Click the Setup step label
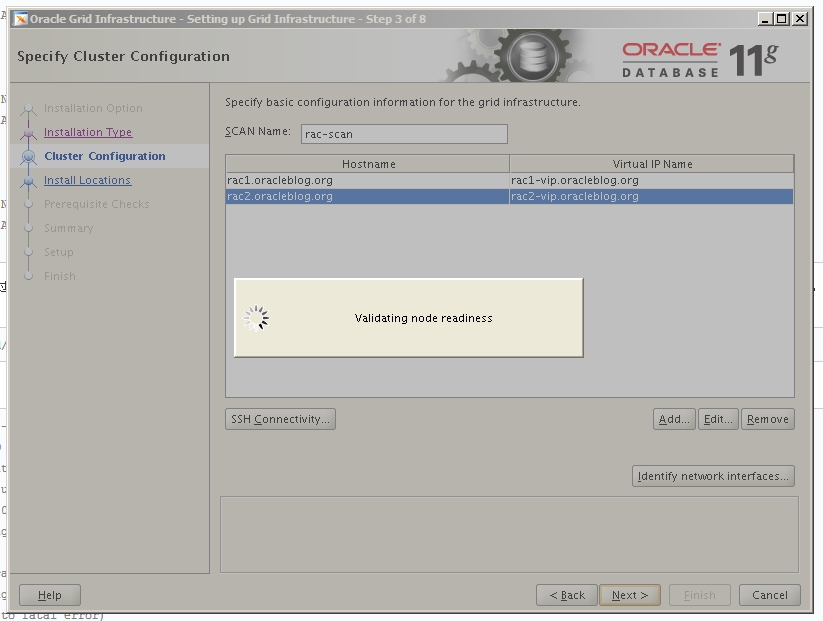Image resolution: width=823 pixels, height=621 pixels. tap(59, 252)
